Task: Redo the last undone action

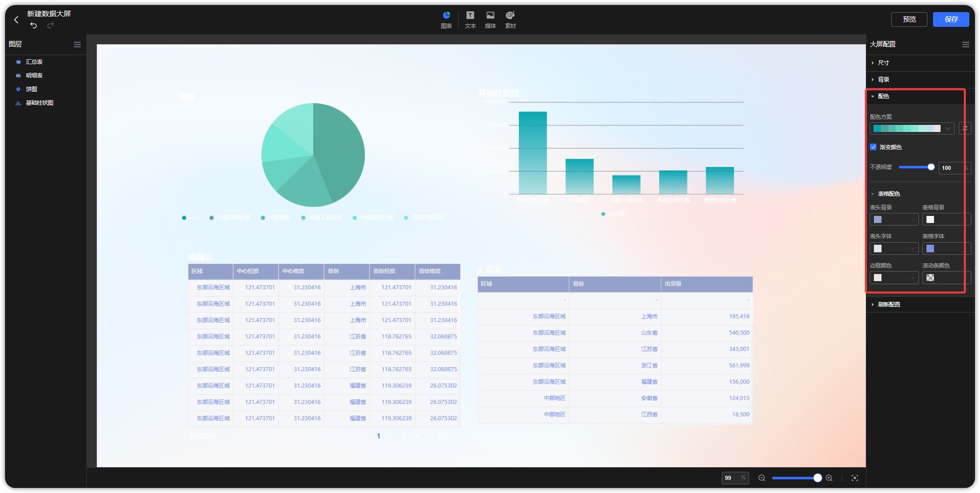Action: point(51,25)
